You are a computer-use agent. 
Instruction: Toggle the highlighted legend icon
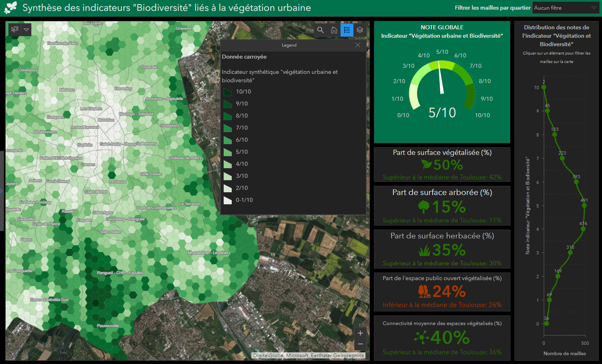pyautogui.click(x=347, y=30)
